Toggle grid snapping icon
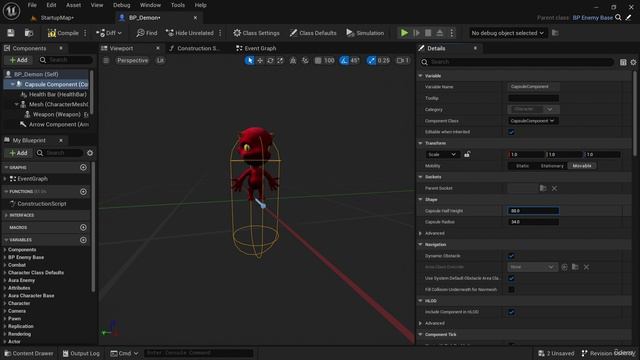The height and width of the screenshot is (360, 640). [318, 60]
